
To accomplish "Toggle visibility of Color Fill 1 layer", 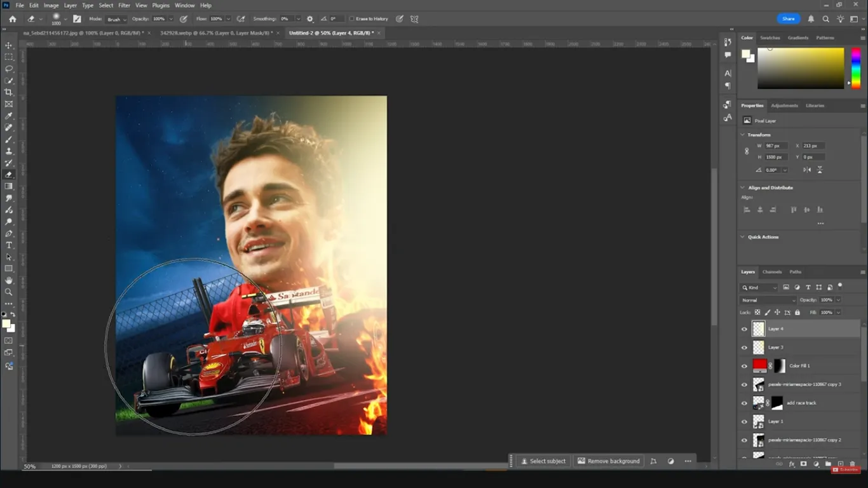I will tap(745, 366).
